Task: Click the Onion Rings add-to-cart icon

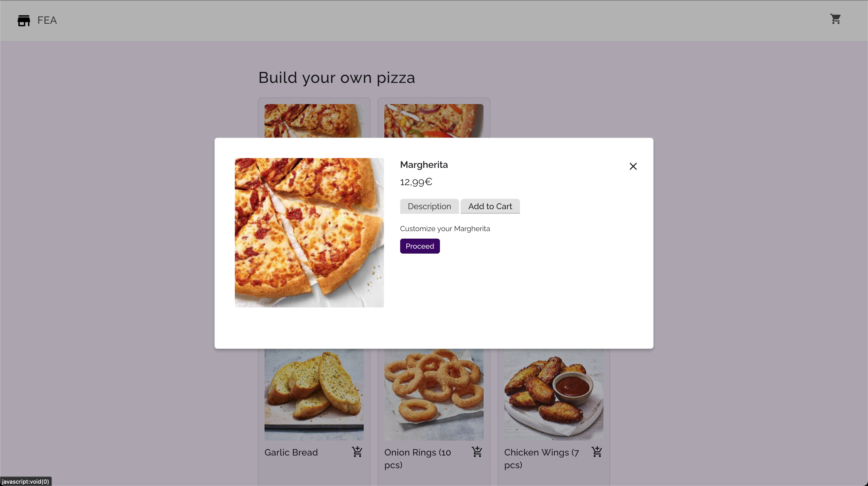Action: [x=477, y=452]
